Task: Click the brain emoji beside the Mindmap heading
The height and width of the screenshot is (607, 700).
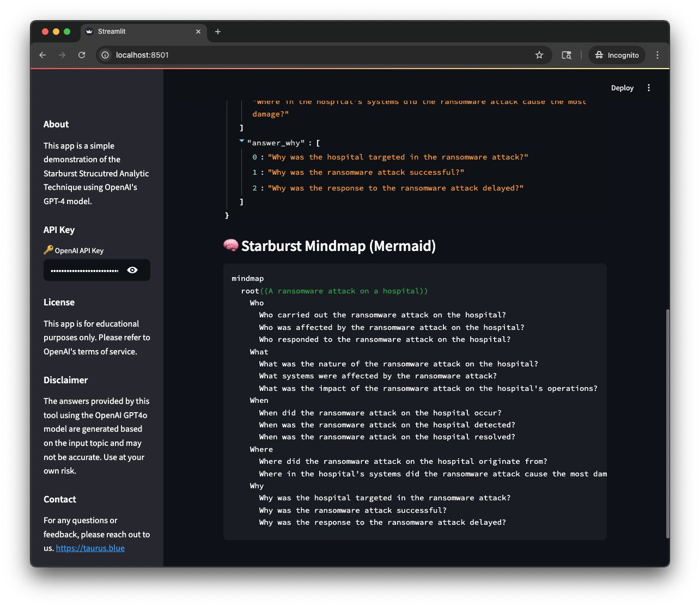Action: 231,246
